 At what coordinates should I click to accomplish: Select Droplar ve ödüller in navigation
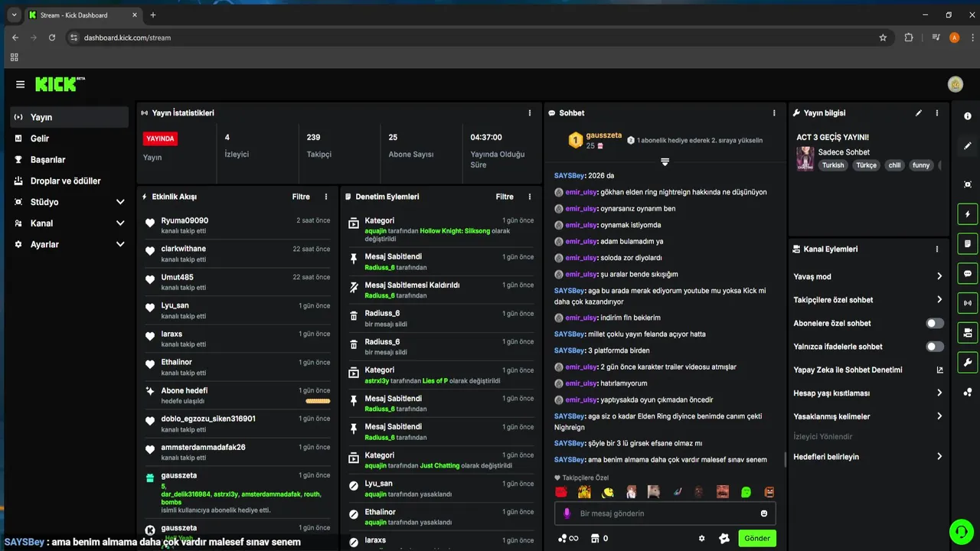click(x=69, y=181)
